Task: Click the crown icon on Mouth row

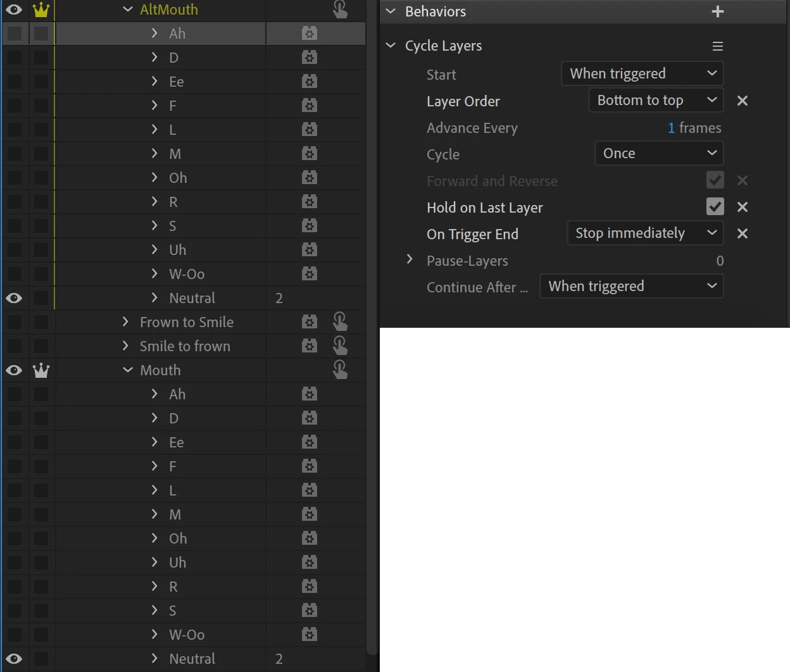Action: (x=41, y=370)
